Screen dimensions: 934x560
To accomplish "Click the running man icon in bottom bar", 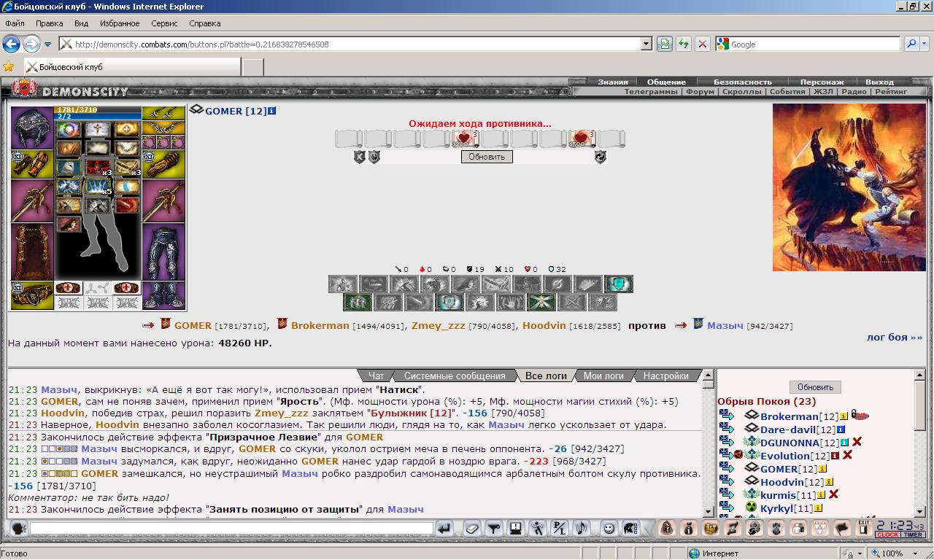I will point(538,529).
